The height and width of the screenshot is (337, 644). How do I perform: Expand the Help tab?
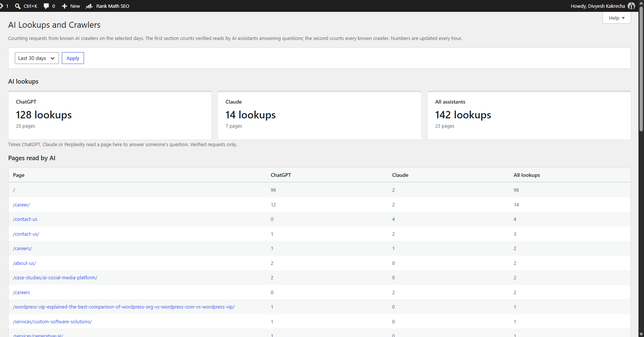click(617, 18)
